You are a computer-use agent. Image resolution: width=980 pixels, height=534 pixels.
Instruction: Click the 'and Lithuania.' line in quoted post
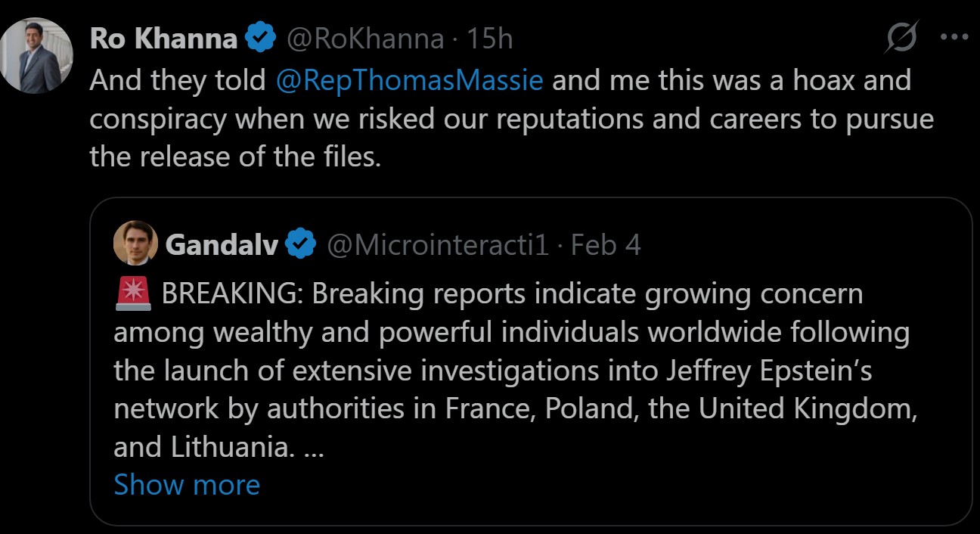coord(203,447)
